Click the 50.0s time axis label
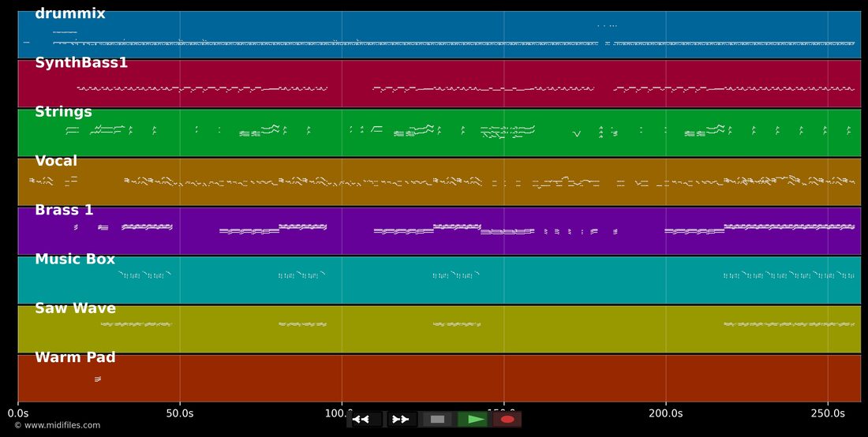 click(x=180, y=414)
